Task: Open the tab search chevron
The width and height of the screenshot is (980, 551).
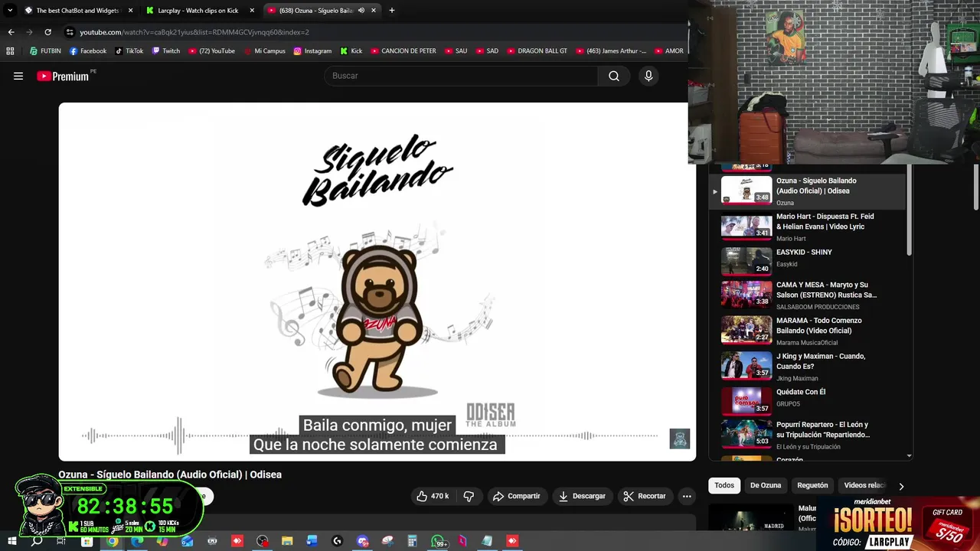Action: 9,11
